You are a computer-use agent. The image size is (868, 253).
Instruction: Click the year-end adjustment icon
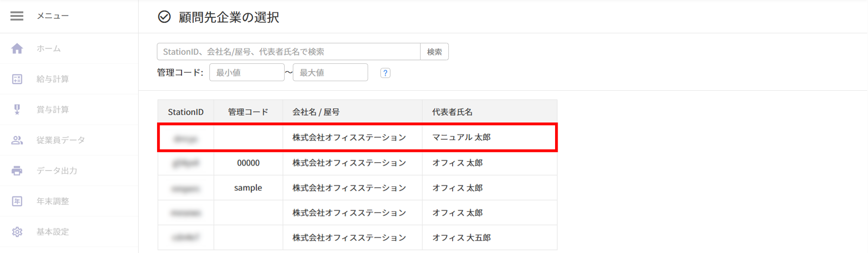[x=17, y=201]
